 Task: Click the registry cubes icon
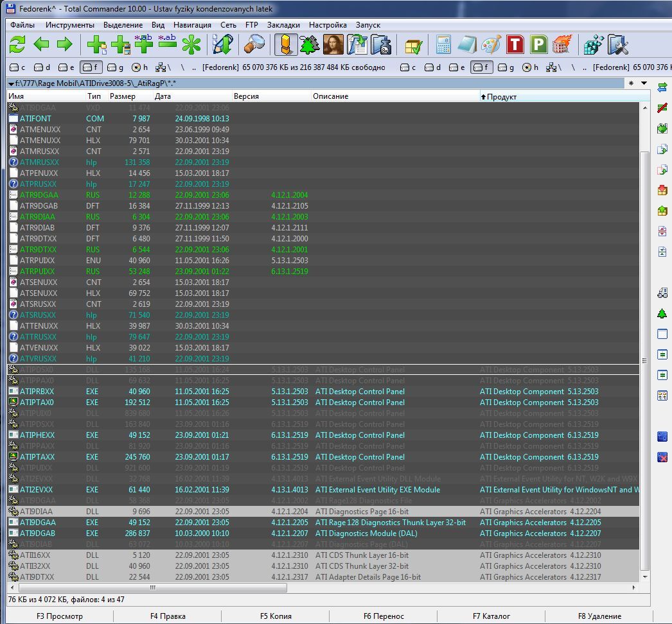594,44
